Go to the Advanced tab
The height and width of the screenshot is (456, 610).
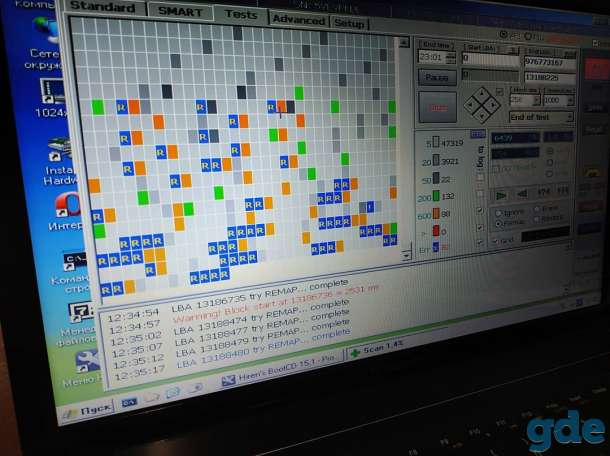(298, 20)
